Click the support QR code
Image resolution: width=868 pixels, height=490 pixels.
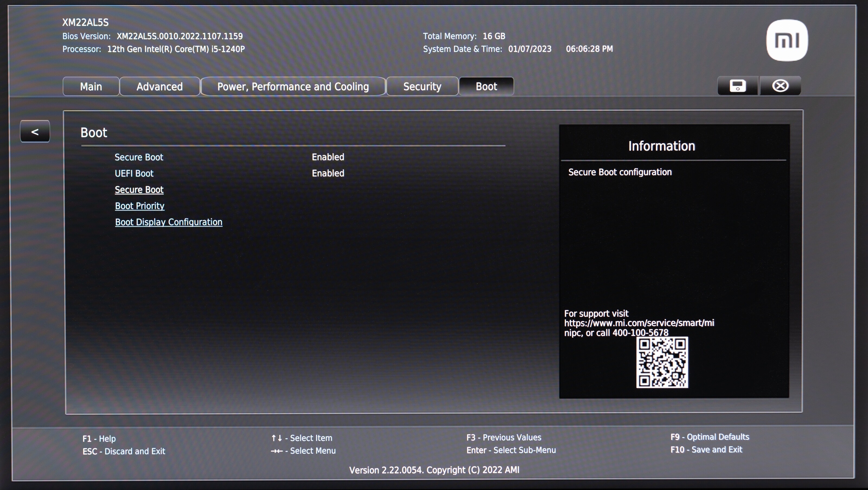(x=662, y=362)
